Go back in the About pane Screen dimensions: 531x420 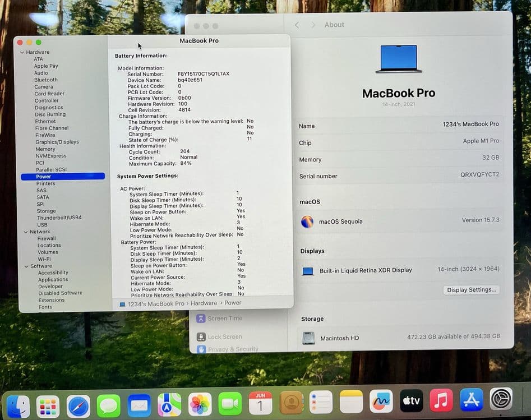click(x=297, y=25)
